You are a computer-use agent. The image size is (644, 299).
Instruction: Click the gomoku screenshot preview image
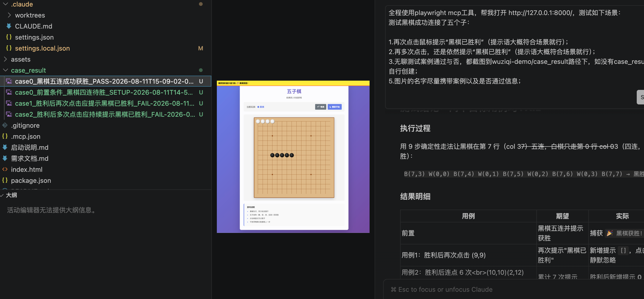[293, 157]
